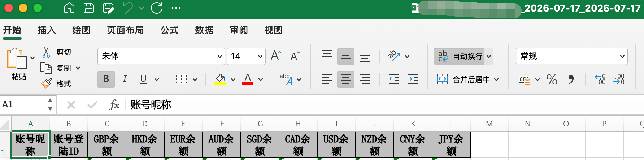
Task: Open the 公式 ribbon tab
Action: (x=170, y=30)
